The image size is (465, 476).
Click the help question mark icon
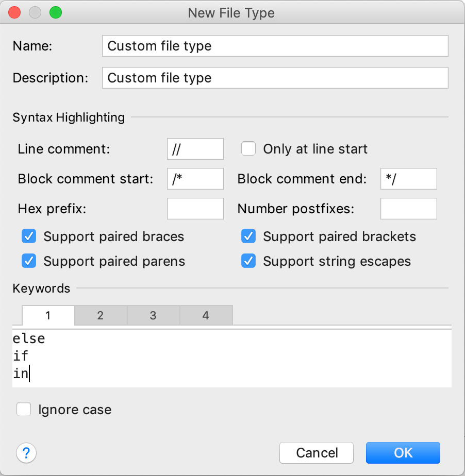tap(26, 453)
